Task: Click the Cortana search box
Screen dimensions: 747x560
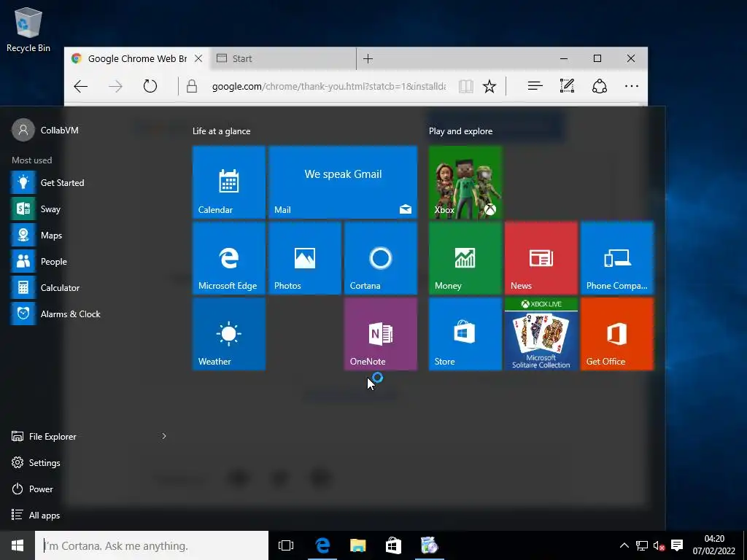Action: click(x=152, y=545)
